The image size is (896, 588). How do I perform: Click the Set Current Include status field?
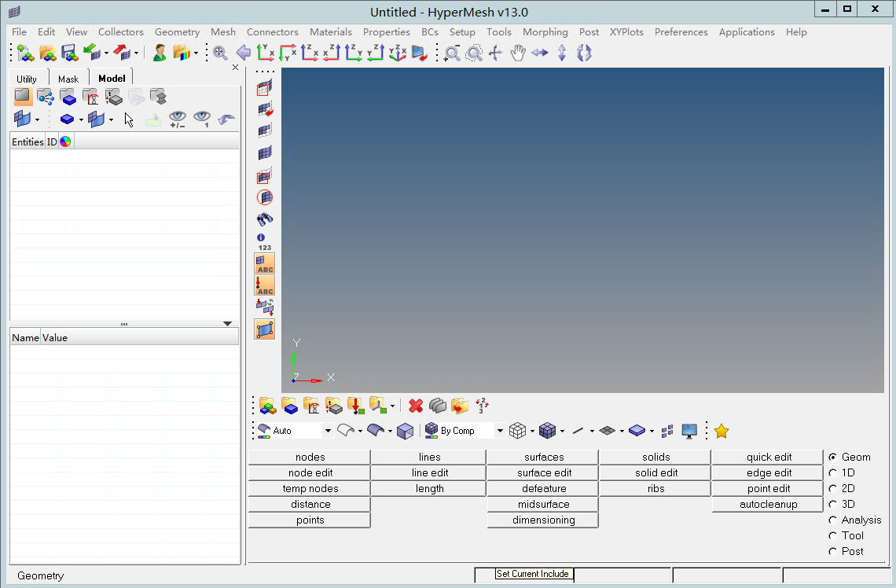[533, 574]
